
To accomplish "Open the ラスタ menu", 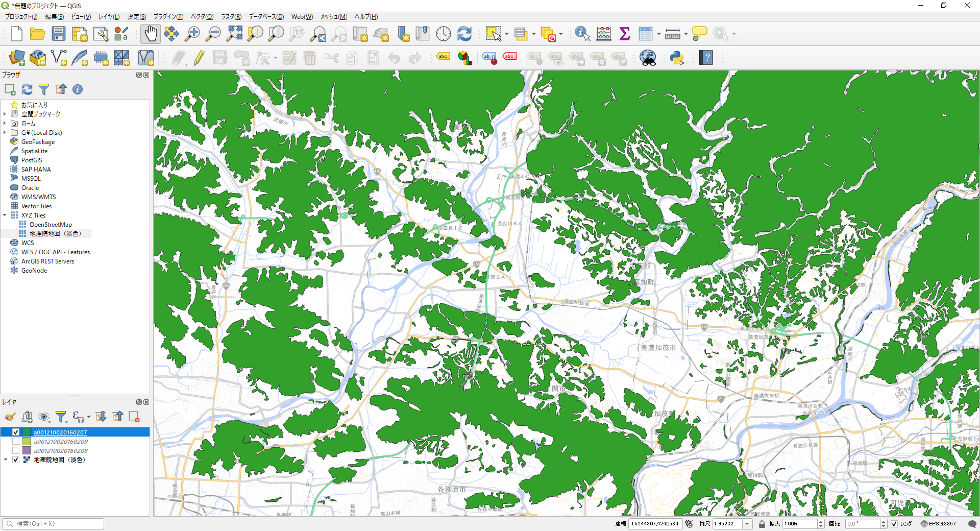I will [x=231, y=16].
